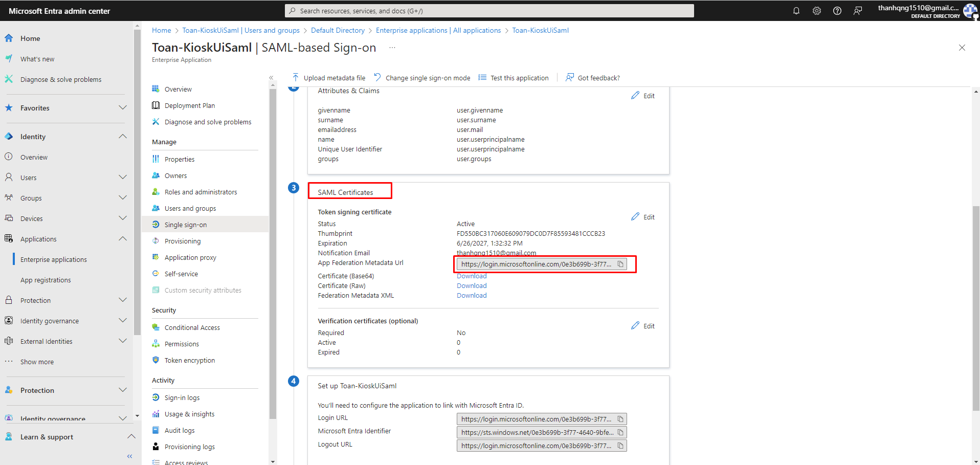Edit Attributes & Claims pencil icon
Viewport: 980px width, 465px height.
pyautogui.click(x=635, y=96)
